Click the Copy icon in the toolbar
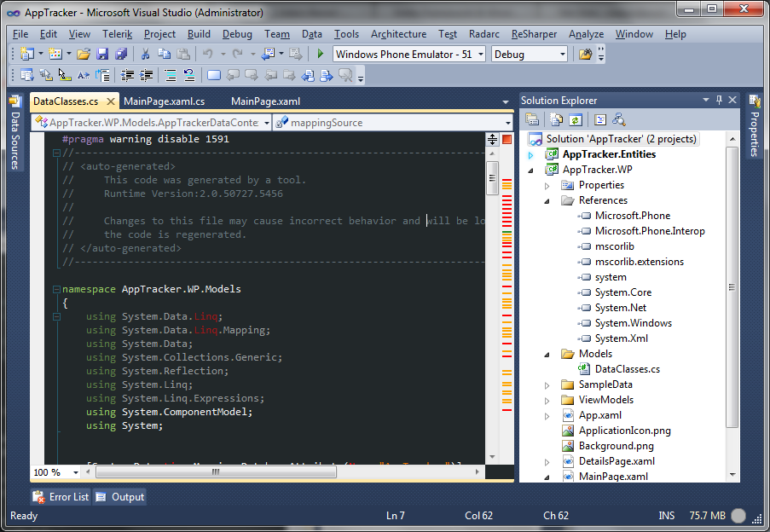This screenshot has width=770, height=532. (x=164, y=54)
